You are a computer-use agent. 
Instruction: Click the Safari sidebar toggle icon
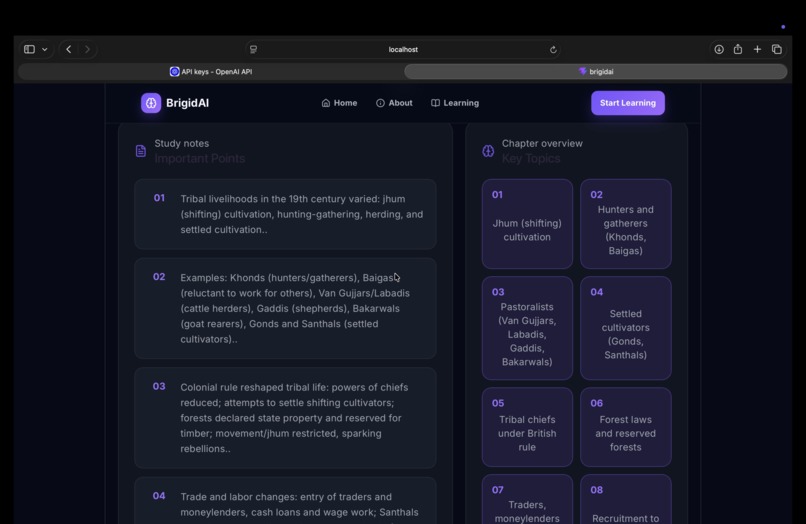tap(29, 49)
